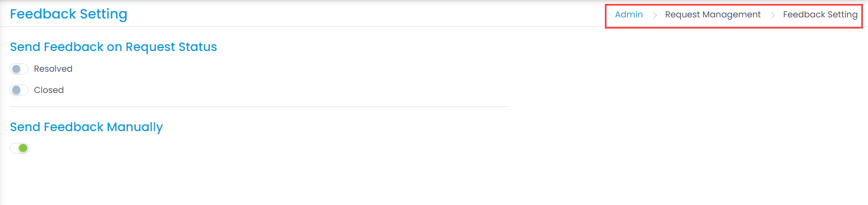Screen dimensions: 868x205
Task: Select the Feedback Setting breadcrumb item
Action: pos(820,15)
